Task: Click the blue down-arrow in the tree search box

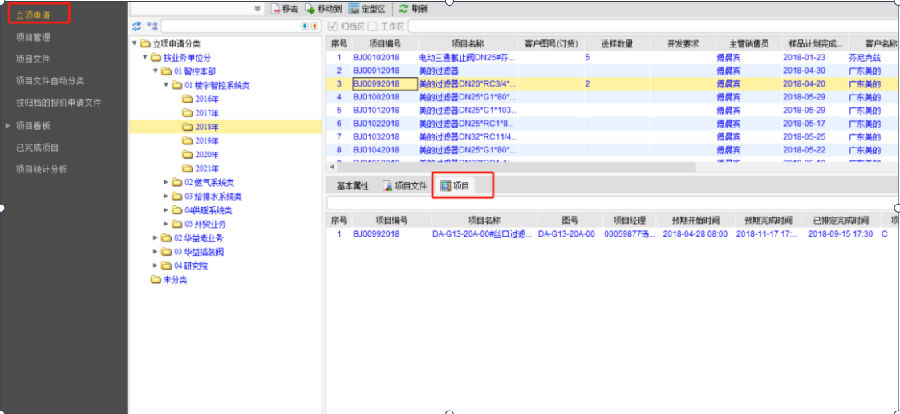Action: pyautogui.click(x=305, y=26)
